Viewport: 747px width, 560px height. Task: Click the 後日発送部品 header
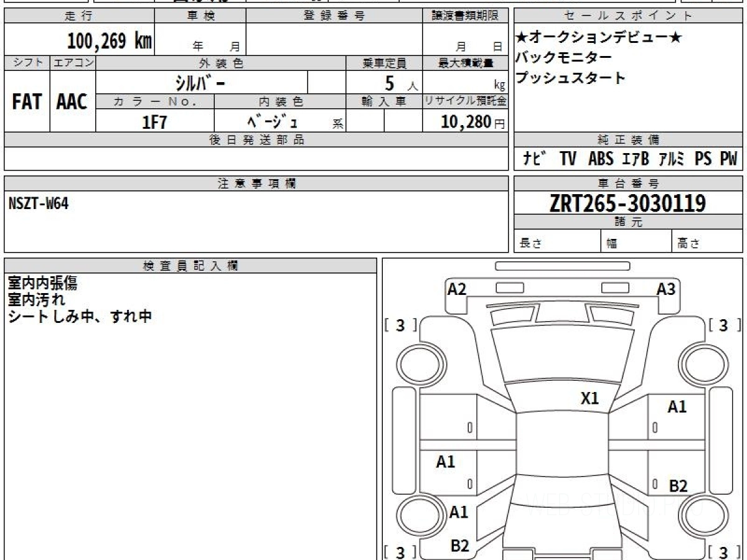click(256, 140)
